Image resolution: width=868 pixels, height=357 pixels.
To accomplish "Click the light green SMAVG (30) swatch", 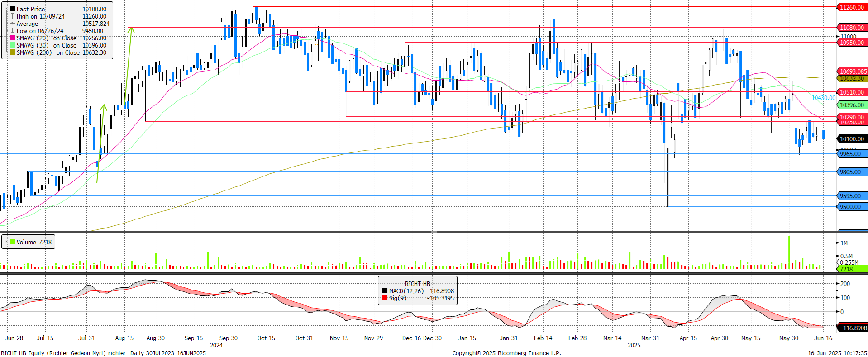I will [13, 45].
